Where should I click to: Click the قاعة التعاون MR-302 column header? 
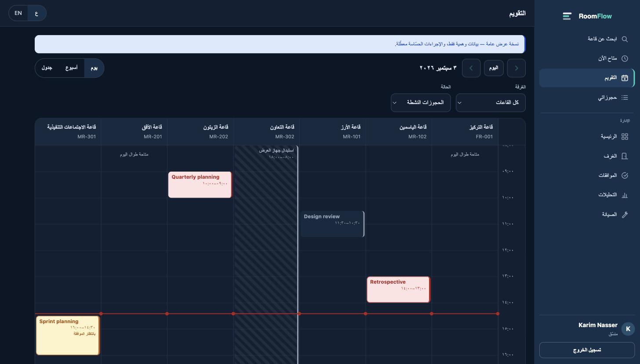(266, 132)
